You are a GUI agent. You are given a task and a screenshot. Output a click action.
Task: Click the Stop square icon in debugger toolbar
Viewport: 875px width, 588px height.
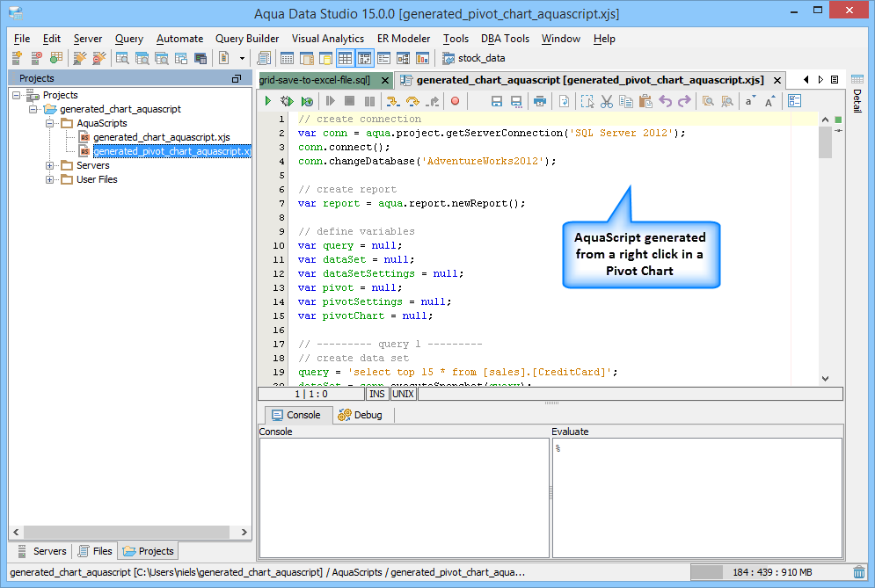[349, 101]
